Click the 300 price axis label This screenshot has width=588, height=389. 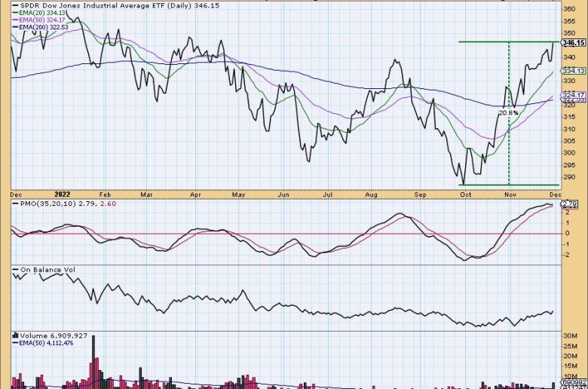tap(569, 153)
